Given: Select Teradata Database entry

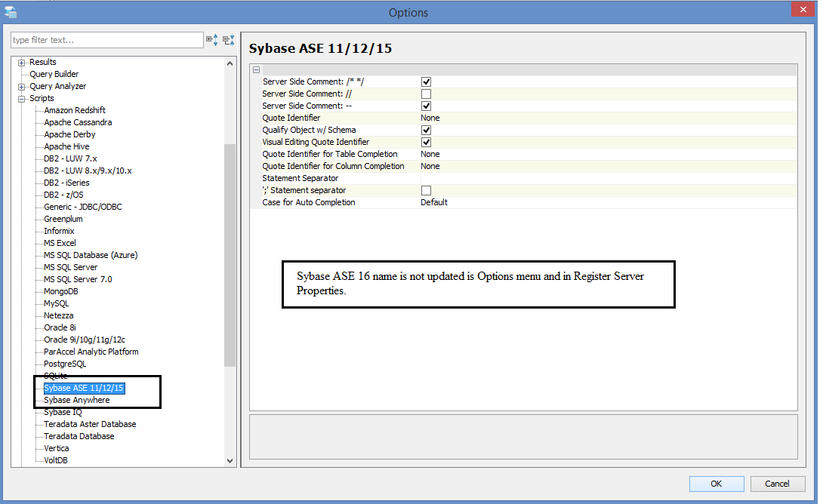Looking at the screenshot, I should pos(79,436).
